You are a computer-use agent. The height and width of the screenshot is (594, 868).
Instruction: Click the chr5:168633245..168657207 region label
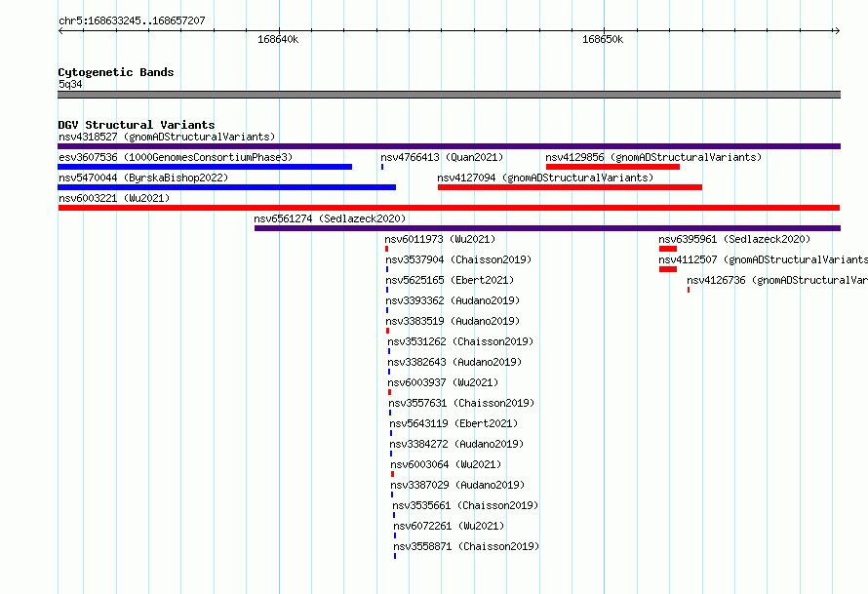pos(132,20)
